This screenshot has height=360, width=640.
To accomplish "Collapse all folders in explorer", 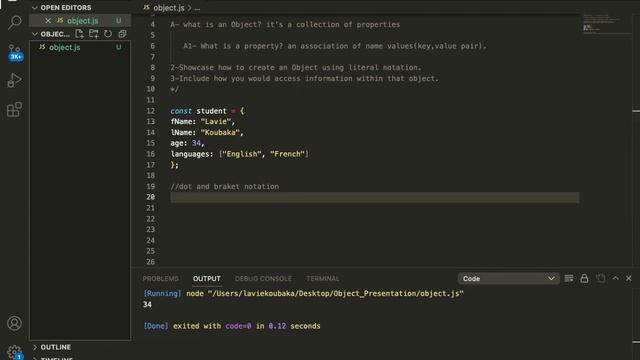I will pos(122,34).
